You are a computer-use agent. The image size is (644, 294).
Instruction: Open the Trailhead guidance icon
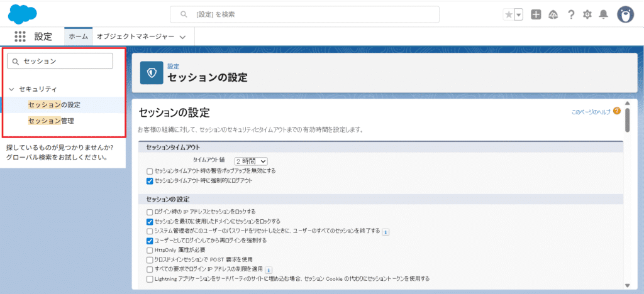[x=553, y=14]
